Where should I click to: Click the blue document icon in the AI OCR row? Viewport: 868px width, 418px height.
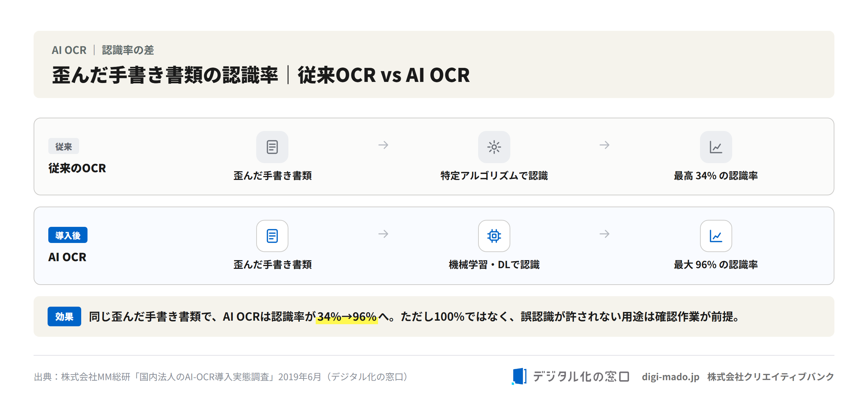(272, 236)
